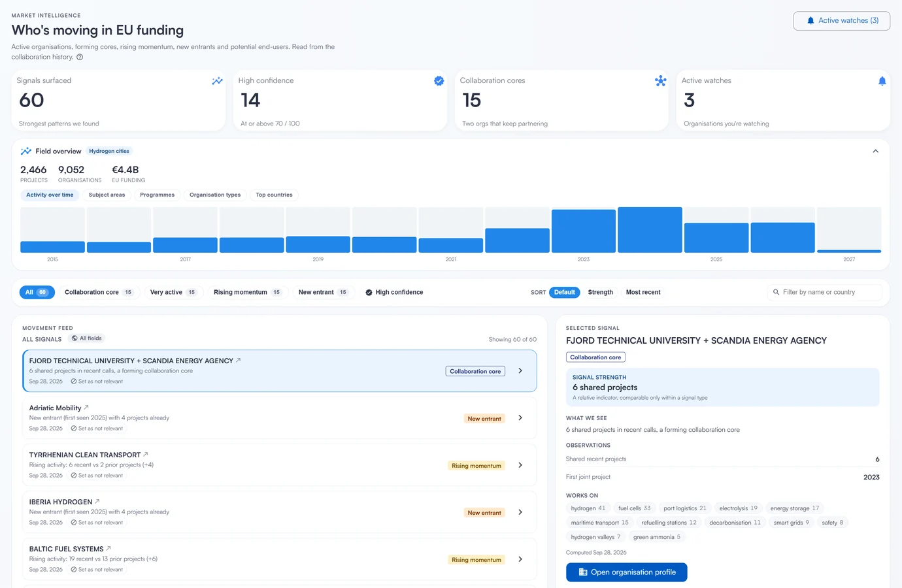This screenshot has height=588, width=902.
Task: Switch to Programmes tab
Action: [157, 195]
